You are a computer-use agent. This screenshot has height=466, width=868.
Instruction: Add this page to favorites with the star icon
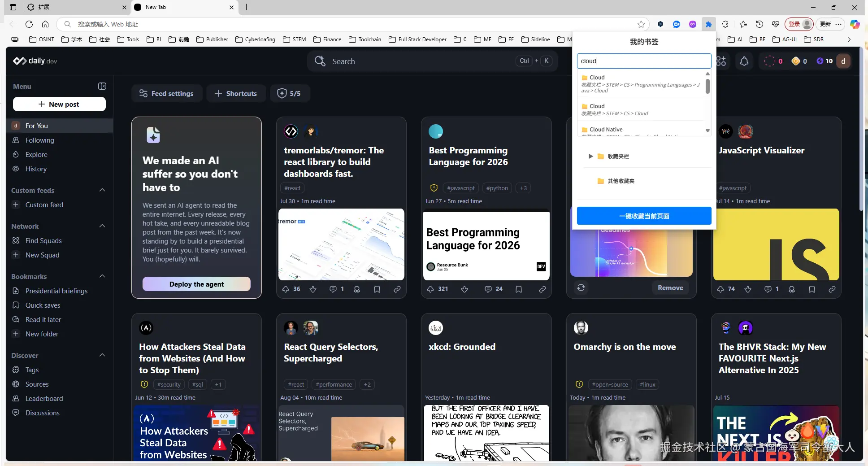[641, 24]
